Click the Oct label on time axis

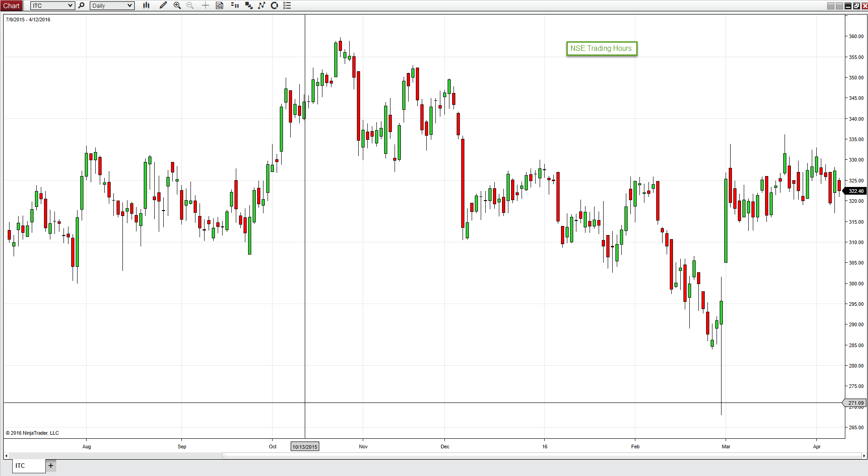click(273, 447)
